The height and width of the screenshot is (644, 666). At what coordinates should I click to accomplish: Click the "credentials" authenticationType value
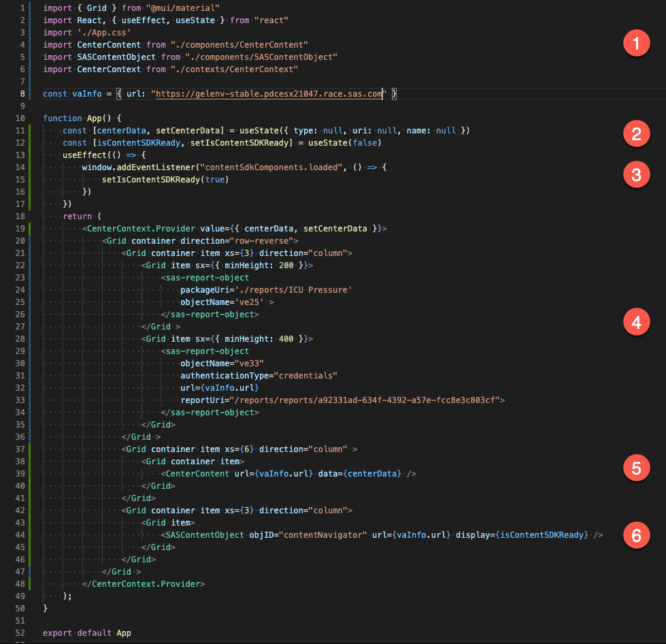tap(306, 376)
